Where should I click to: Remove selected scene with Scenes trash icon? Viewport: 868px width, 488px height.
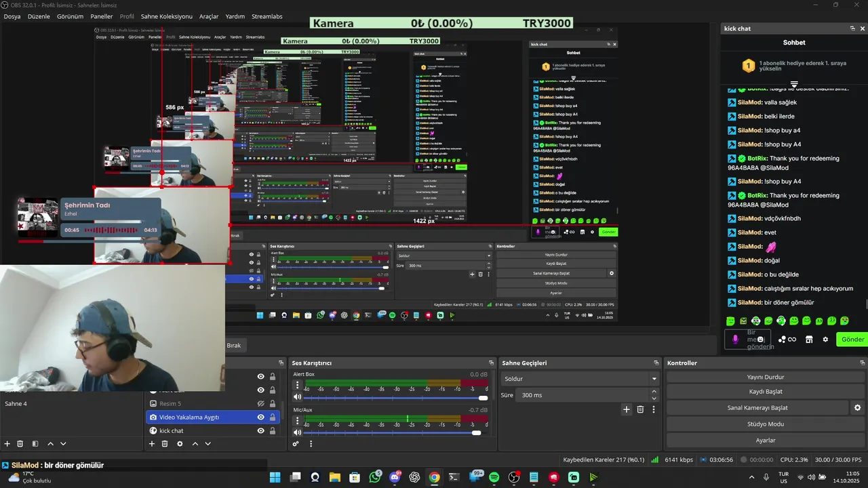pos(20,444)
